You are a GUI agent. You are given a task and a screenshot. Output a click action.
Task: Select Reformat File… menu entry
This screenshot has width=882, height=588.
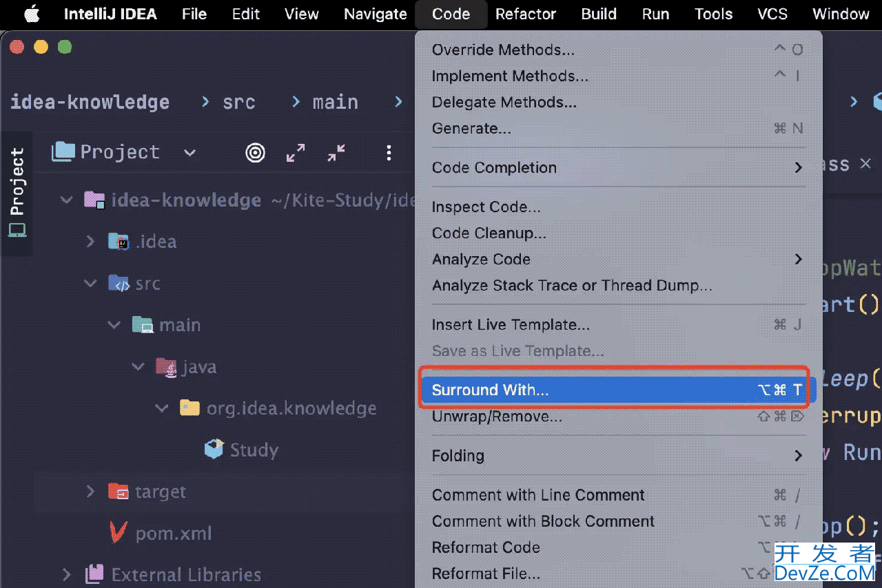(618, 574)
